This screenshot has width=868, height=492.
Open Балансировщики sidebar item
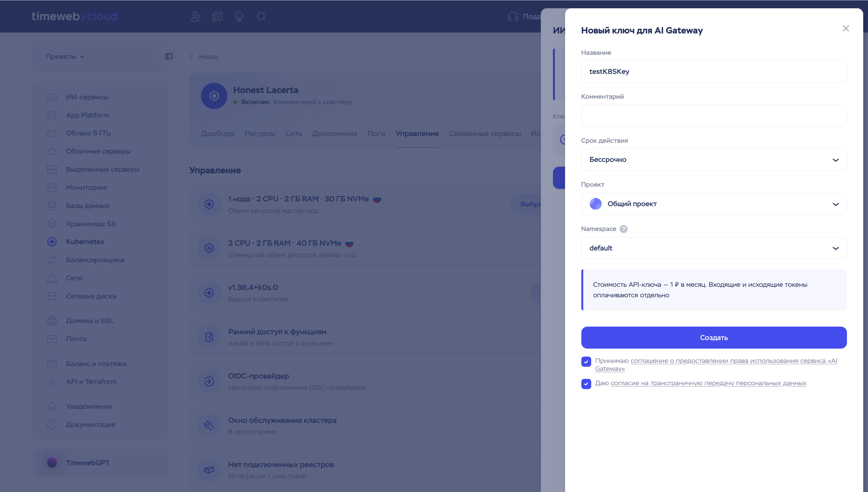(95, 260)
